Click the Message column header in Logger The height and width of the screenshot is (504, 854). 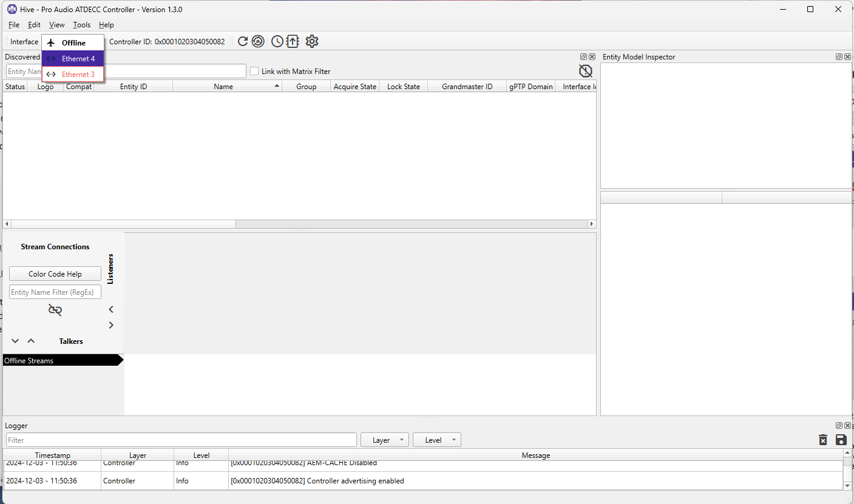tap(536, 455)
